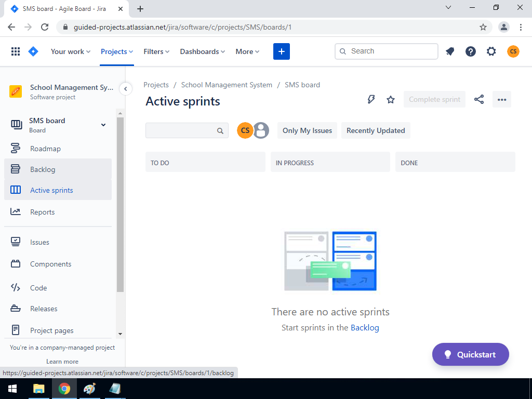The image size is (532, 399).
Task: Click the automation lightning bolt icon
Action: tap(371, 99)
